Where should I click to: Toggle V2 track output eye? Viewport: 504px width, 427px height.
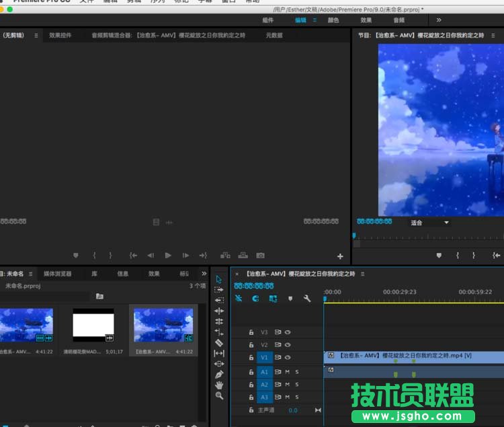(288, 345)
